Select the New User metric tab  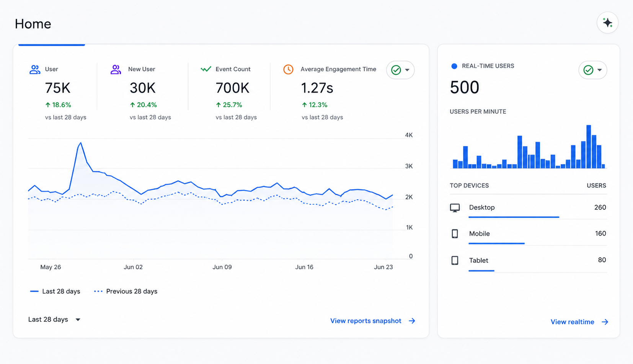pyautogui.click(x=142, y=93)
